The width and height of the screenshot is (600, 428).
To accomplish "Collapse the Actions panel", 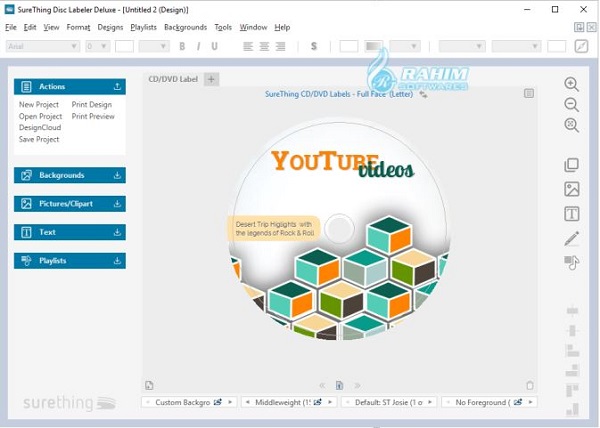I will 117,86.
